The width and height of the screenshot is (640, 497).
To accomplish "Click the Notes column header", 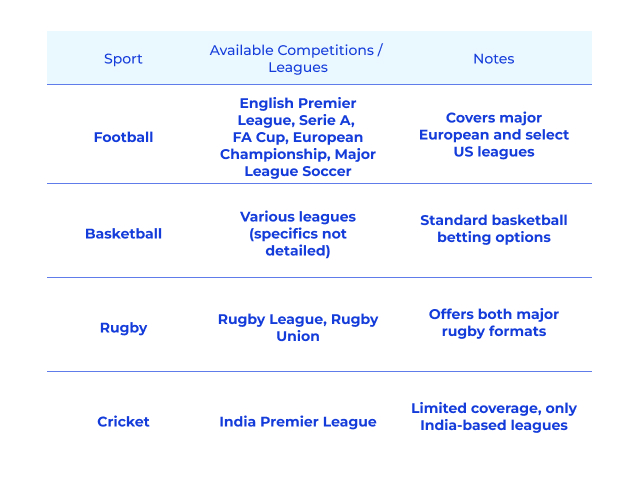I will [x=493, y=59].
